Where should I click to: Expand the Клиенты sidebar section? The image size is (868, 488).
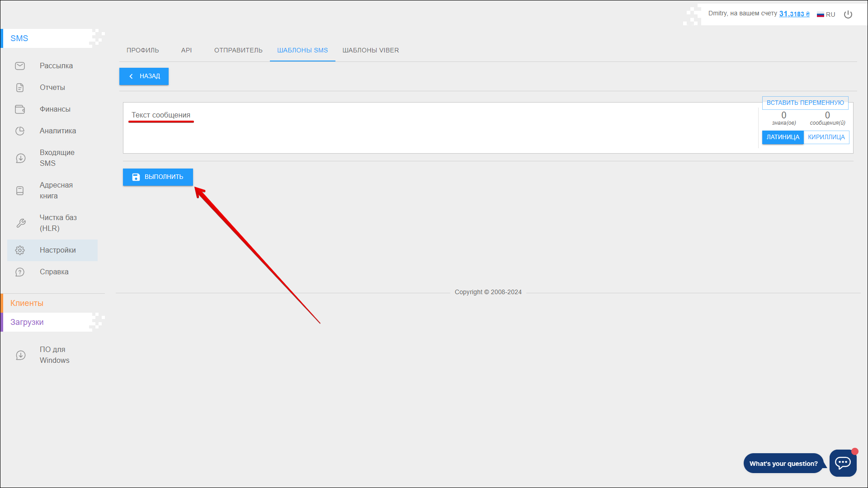[27, 303]
